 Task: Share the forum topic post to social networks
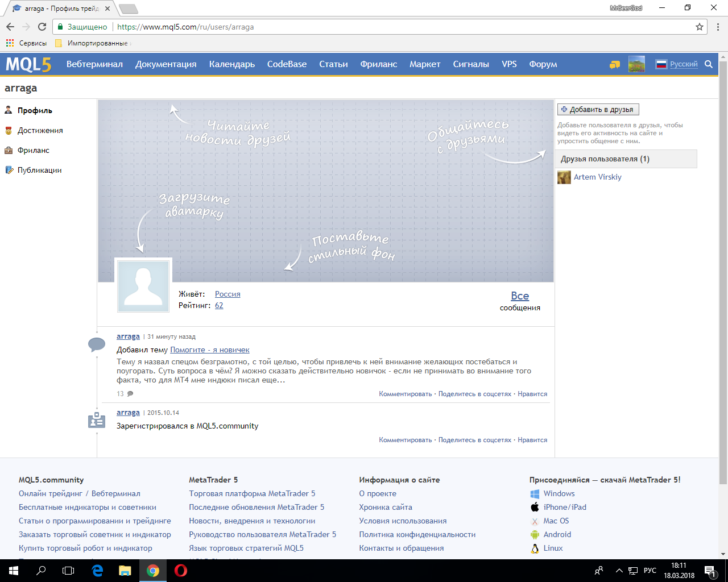[475, 394]
